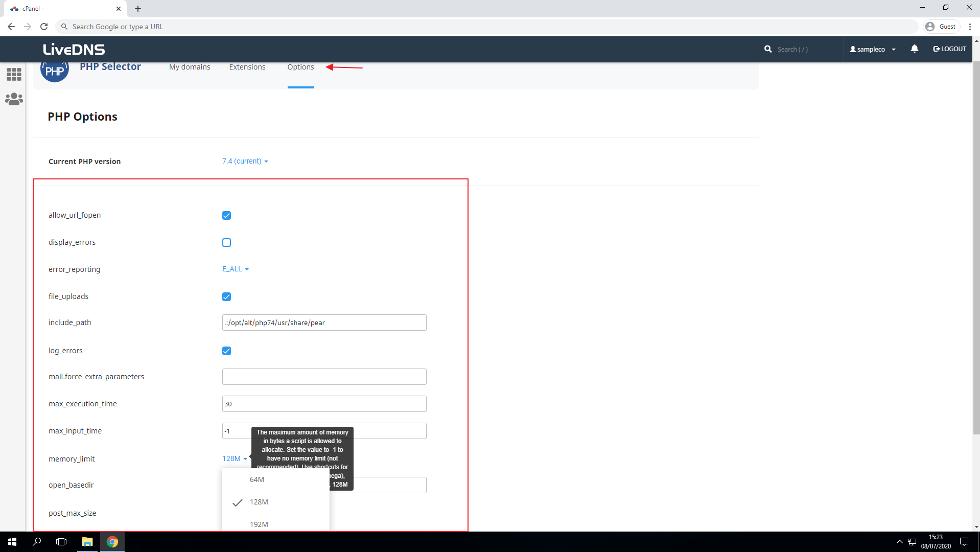
Task: Switch to the My domains tab
Action: click(x=190, y=67)
